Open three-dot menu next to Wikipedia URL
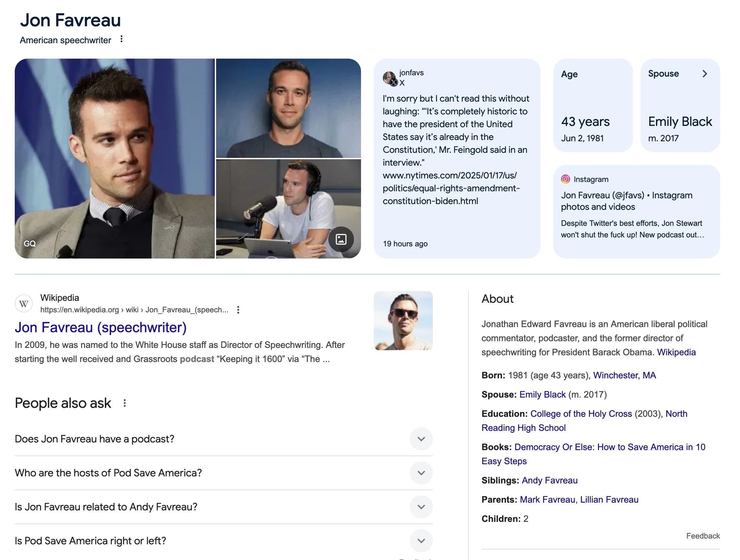 click(x=238, y=310)
